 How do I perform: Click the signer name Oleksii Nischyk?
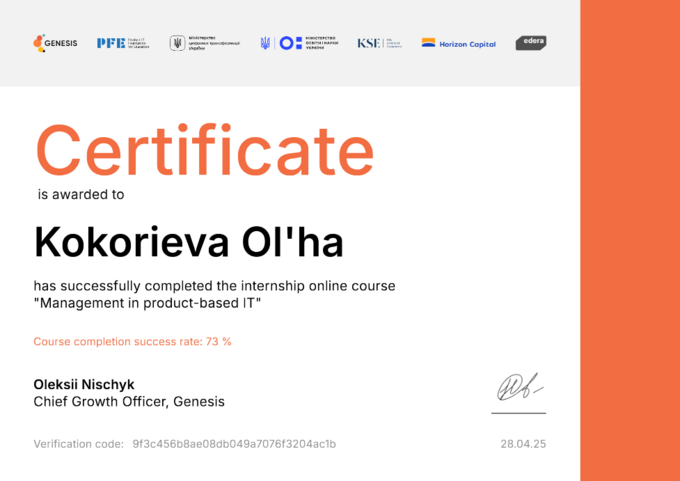pyautogui.click(x=84, y=384)
